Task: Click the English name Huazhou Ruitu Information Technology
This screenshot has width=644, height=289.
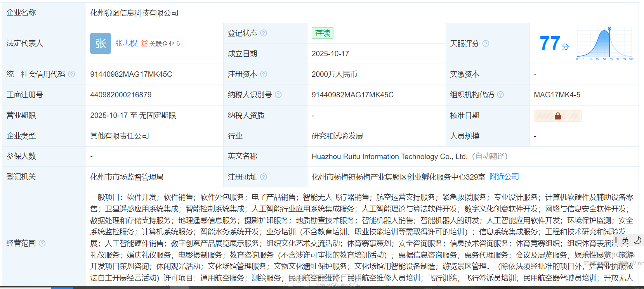Action: point(389,156)
